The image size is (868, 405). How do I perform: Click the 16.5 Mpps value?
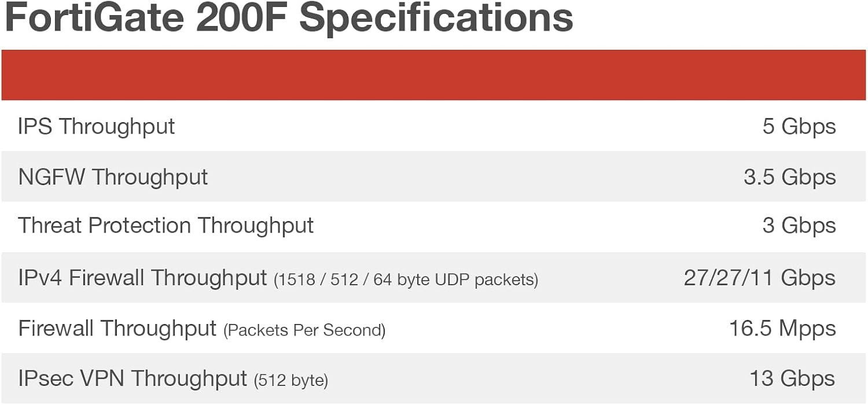click(x=782, y=328)
